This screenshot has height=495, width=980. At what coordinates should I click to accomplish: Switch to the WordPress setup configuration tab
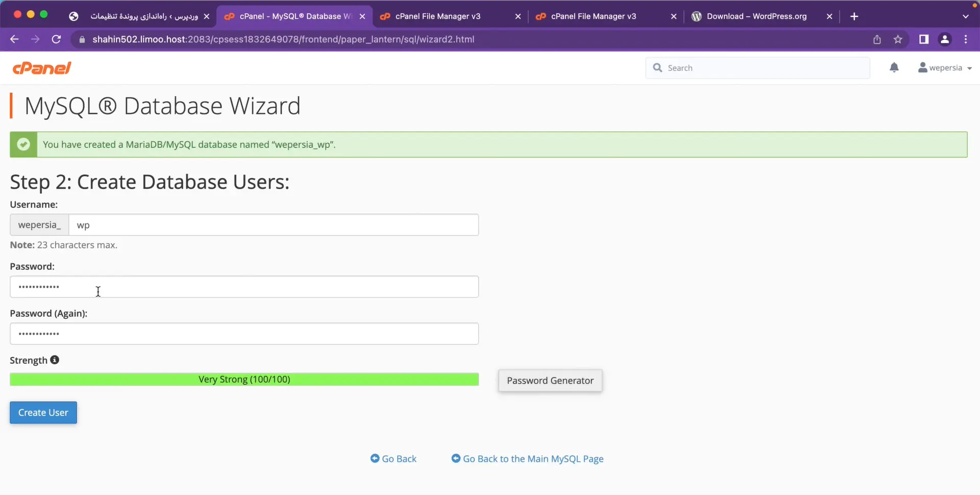point(138,16)
